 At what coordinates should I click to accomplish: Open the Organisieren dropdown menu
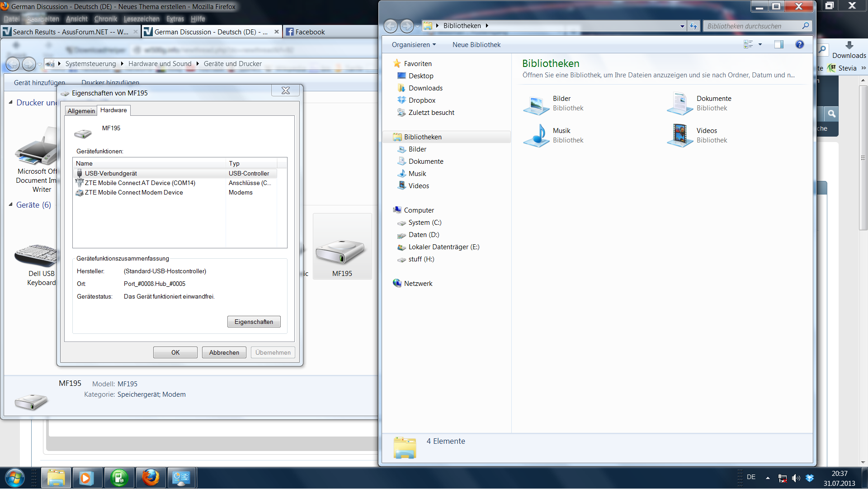pyautogui.click(x=414, y=45)
